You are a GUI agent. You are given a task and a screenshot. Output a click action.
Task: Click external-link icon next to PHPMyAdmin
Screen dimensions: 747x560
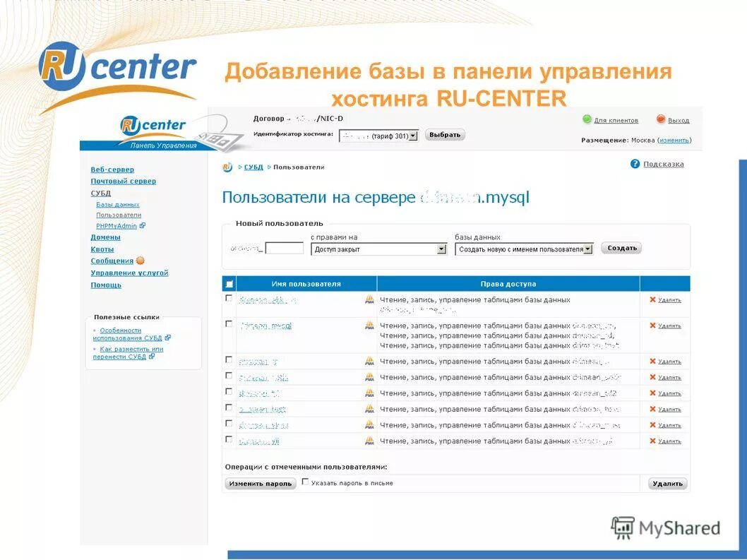click(x=143, y=225)
